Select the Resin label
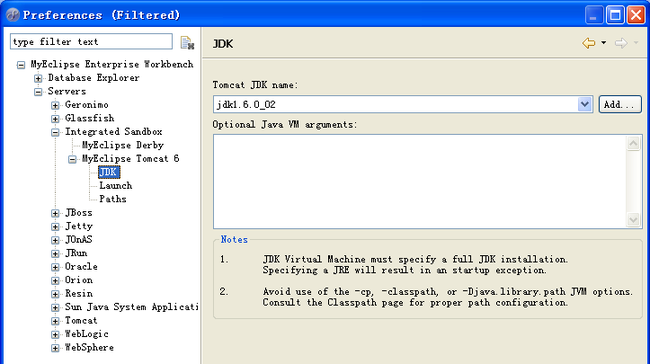This screenshot has width=650, height=364. point(78,293)
